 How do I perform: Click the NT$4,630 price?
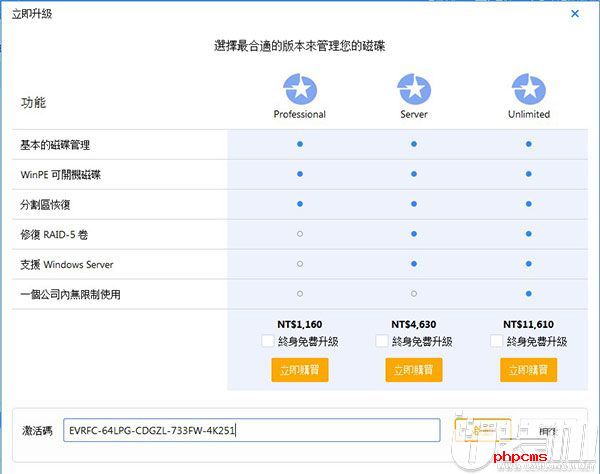pyautogui.click(x=414, y=324)
